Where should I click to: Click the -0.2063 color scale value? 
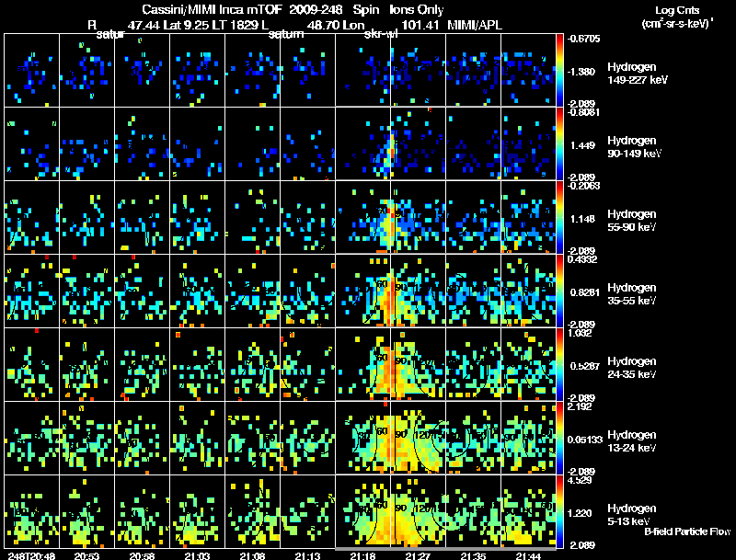[583, 186]
